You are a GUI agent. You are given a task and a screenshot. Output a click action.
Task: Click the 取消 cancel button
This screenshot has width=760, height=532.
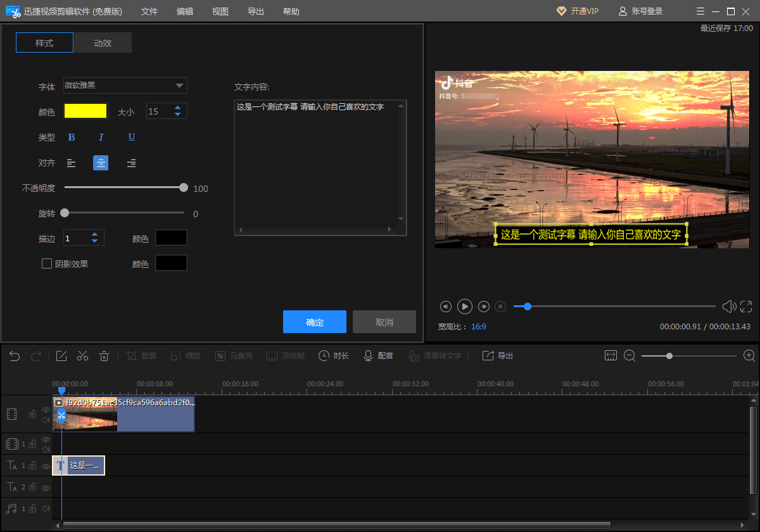pos(384,322)
